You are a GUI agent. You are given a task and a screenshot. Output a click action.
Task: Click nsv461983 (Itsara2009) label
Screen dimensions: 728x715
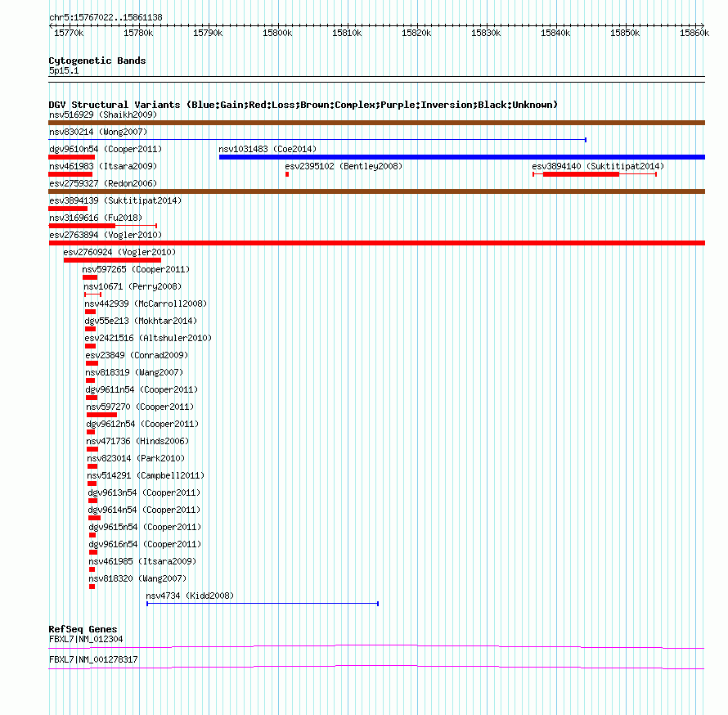pos(103,166)
